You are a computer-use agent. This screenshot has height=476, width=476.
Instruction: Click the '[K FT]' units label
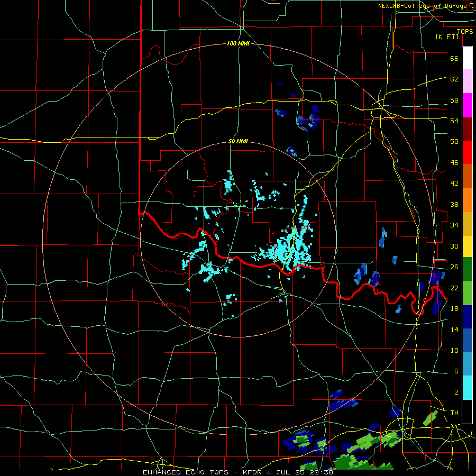coord(447,36)
